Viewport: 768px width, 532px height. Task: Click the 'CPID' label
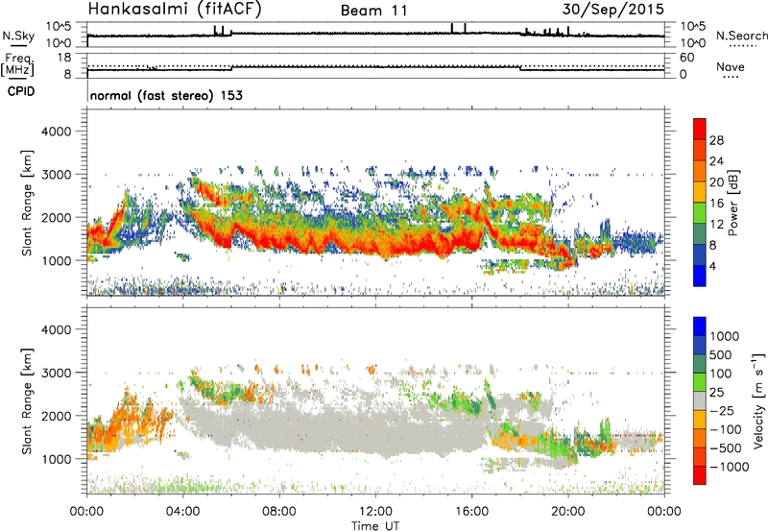click(x=21, y=91)
